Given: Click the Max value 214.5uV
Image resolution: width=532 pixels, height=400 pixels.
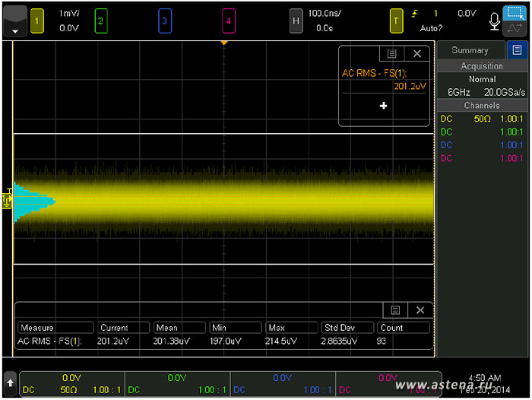Looking at the screenshot, I should coord(281,341).
